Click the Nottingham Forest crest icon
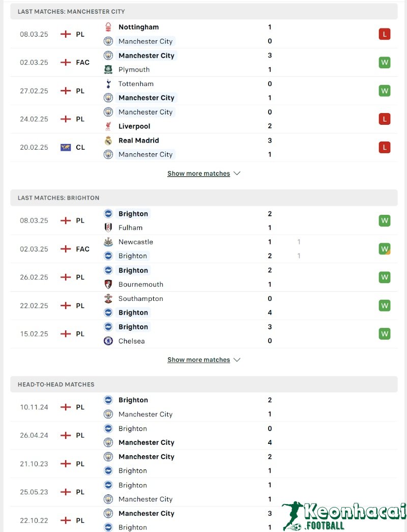Screen dimensions: 407x532 tap(108, 27)
